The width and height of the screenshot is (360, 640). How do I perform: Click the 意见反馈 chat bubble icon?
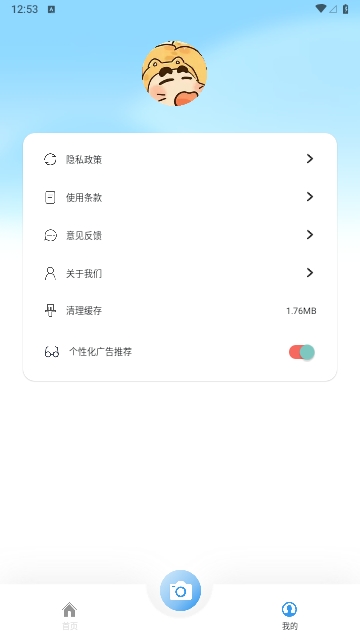point(50,236)
